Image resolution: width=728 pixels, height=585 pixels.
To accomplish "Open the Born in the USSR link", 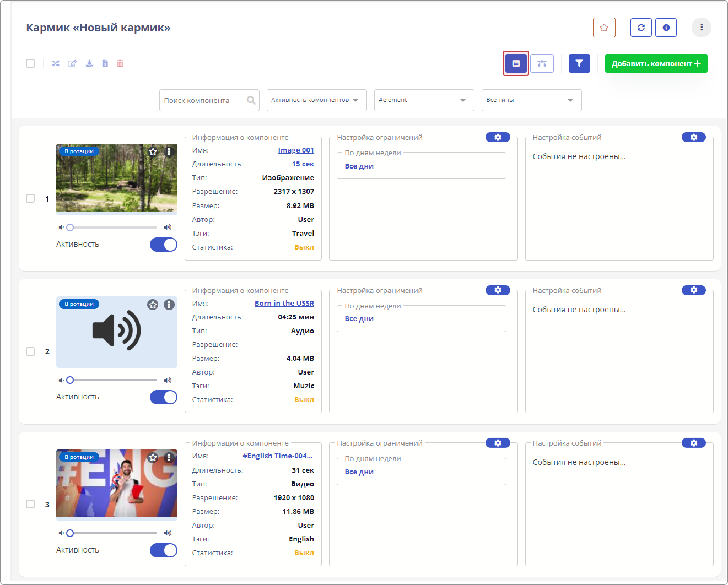I will click(x=284, y=304).
